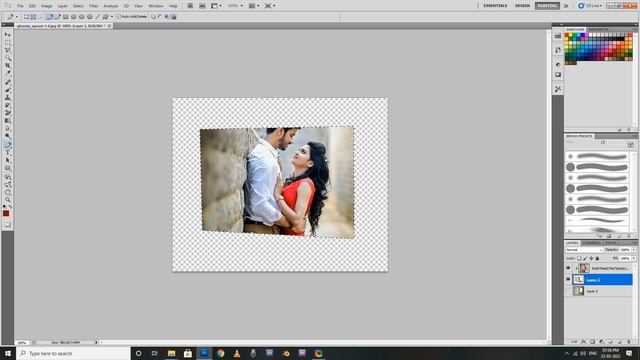Screen dimensions: 640x360
Task: Hide the top layer visibility eye
Action: pyautogui.click(x=568, y=268)
